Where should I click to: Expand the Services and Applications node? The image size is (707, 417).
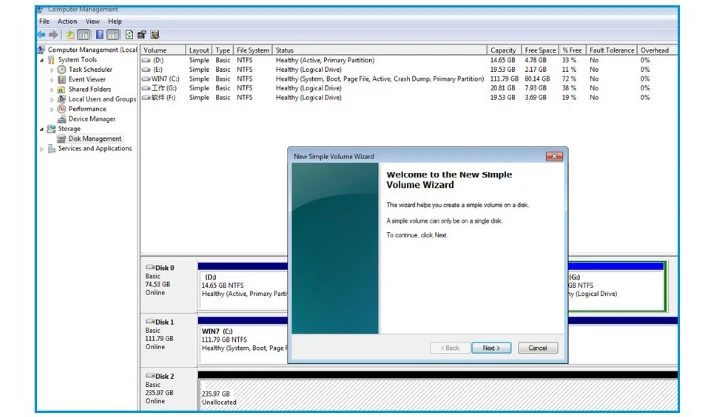pyautogui.click(x=42, y=149)
